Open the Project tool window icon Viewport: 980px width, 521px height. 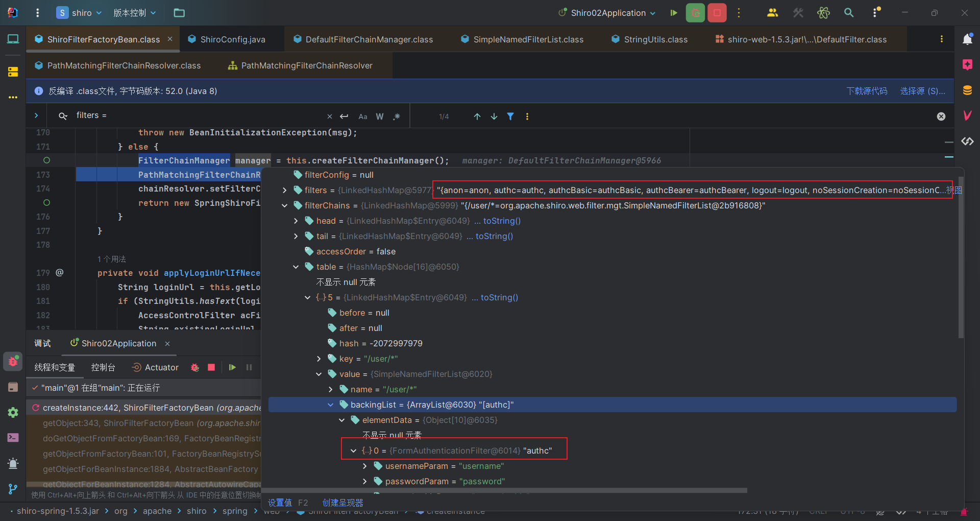13,39
